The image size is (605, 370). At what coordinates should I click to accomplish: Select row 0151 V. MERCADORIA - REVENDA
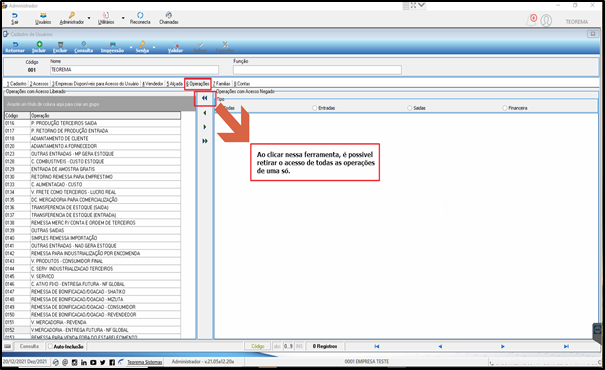tap(92, 322)
